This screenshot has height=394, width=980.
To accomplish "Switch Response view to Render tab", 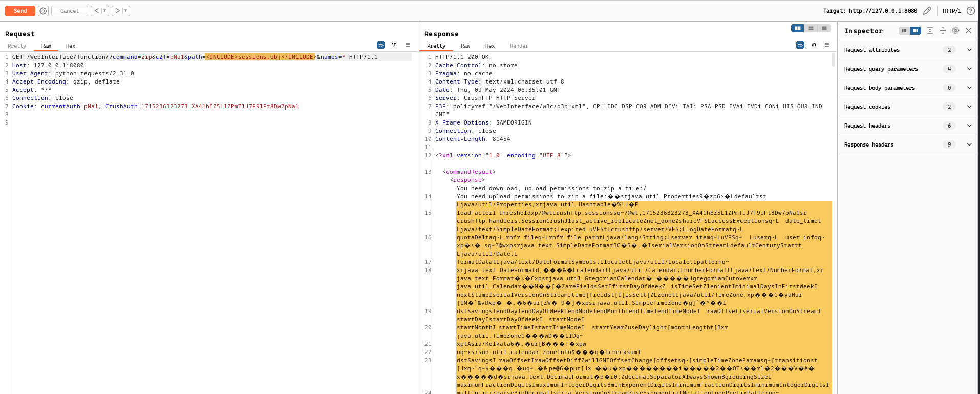I will pos(519,46).
